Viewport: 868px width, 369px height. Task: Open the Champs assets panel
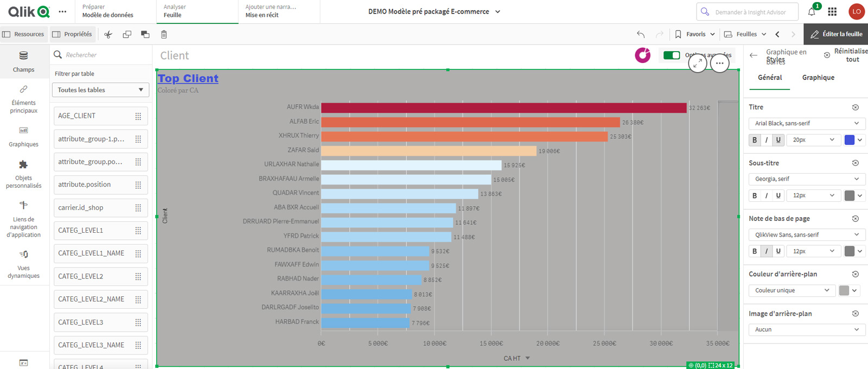coord(23,62)
